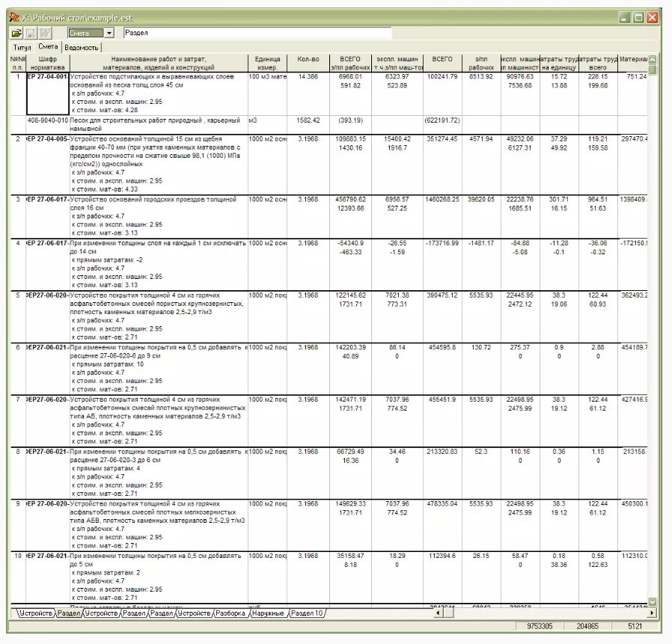This screenshot has height=644, width=672.
Task: Click the value 39620.05 in row 3
Action: coord(481,199)
